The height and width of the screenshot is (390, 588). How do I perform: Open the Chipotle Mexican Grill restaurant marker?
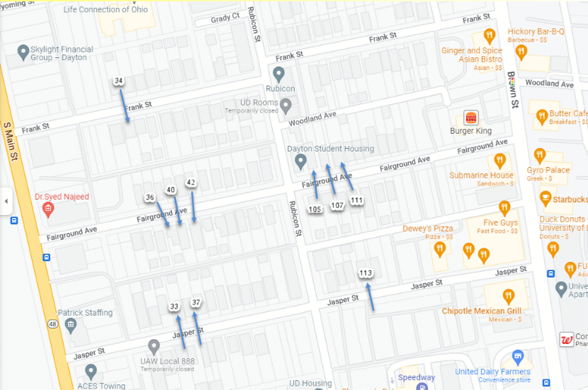(x=509, y=297)
